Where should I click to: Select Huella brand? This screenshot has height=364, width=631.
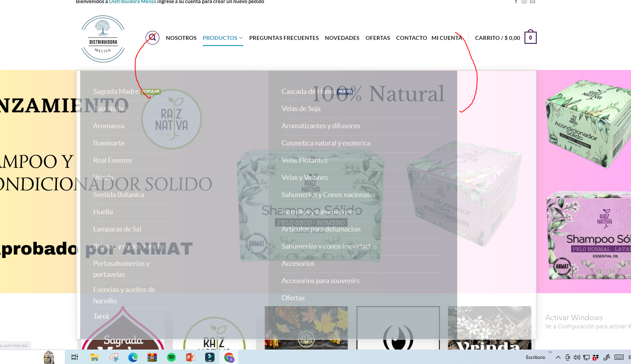(103, 212)
